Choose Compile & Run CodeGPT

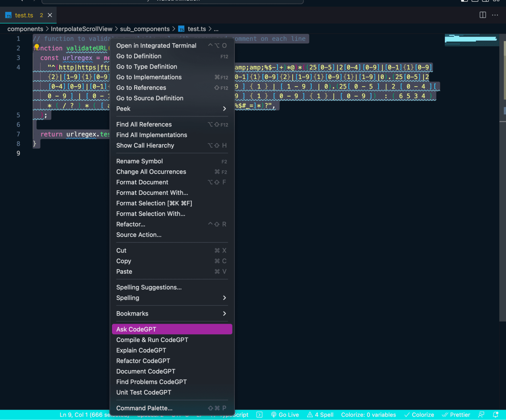tap(172, 340)
